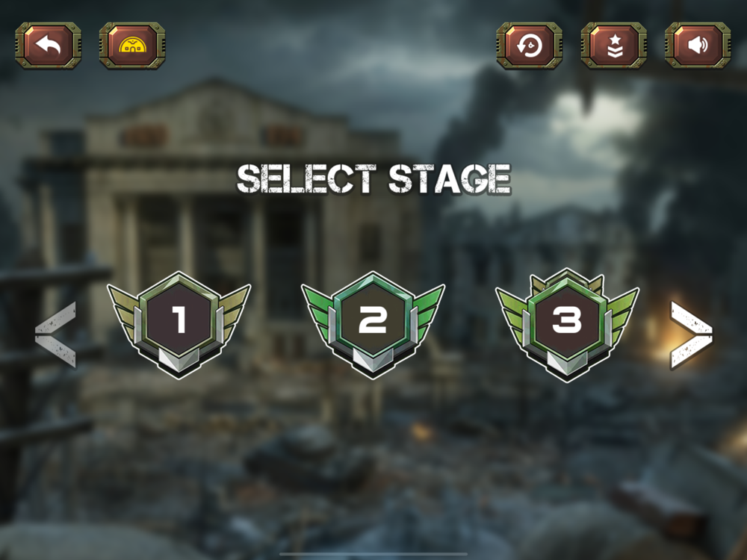Viewport: 747px width, 560px height.
Task: Mute sound with the speaker icon
Action: tap(698, 46)
